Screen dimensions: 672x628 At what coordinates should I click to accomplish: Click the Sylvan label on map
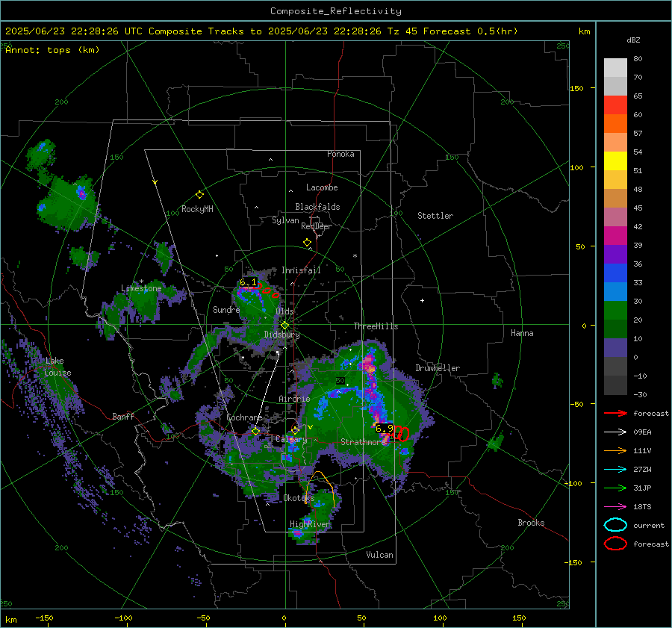click(x=285, y=220)
